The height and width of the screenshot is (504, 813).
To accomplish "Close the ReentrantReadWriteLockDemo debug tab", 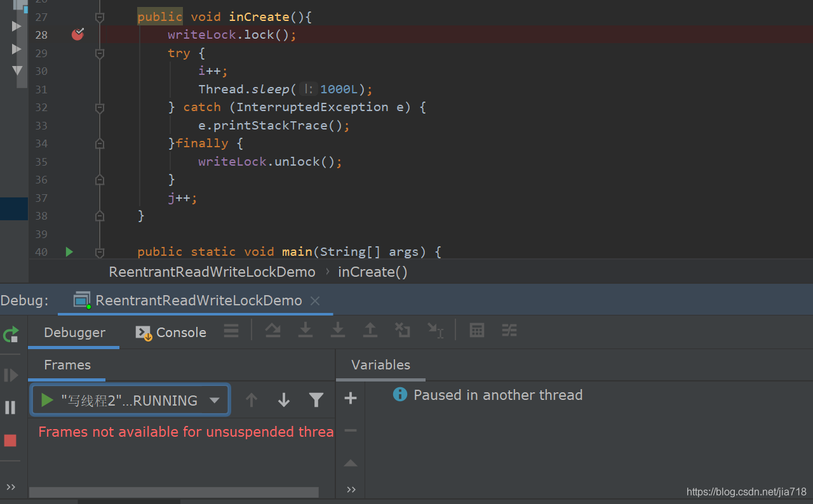I will coord(315,301).
